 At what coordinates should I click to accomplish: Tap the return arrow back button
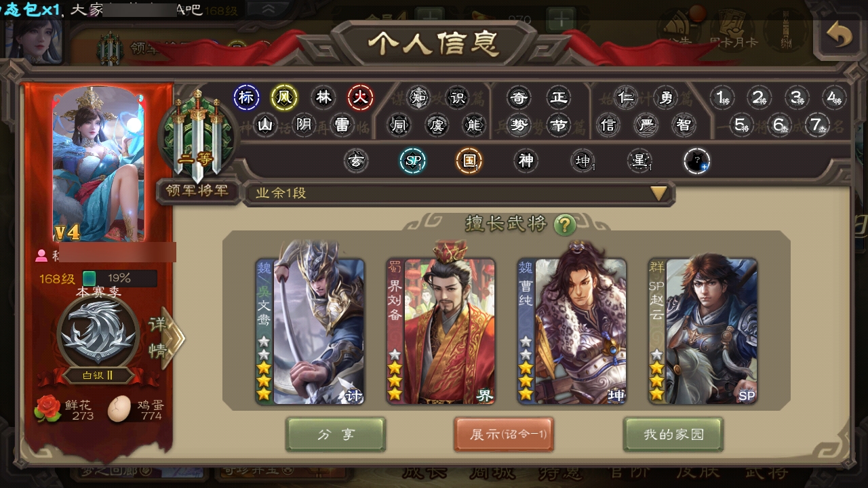(840, 36)
